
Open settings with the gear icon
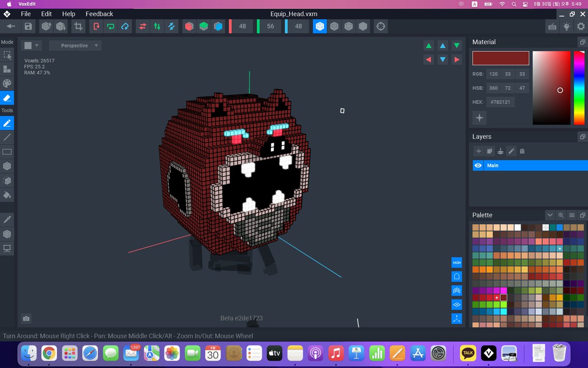point(581,26)
